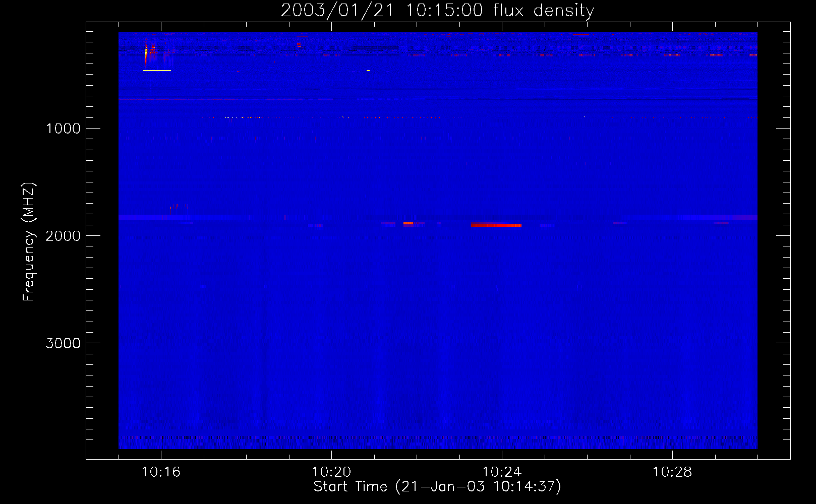This screenshot has width=816, height=504.
Task: Click the 2000 frequency tick label
Action: (63, 236)
